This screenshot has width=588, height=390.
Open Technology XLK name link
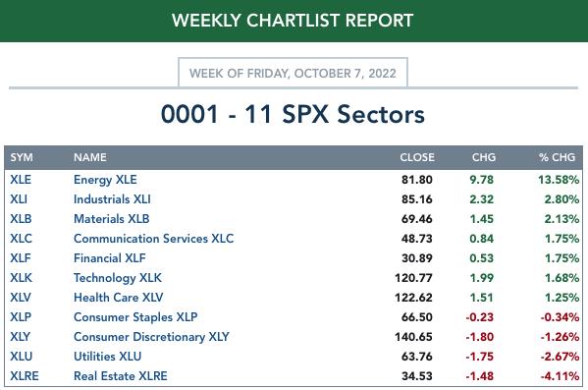tap(118, 278)
